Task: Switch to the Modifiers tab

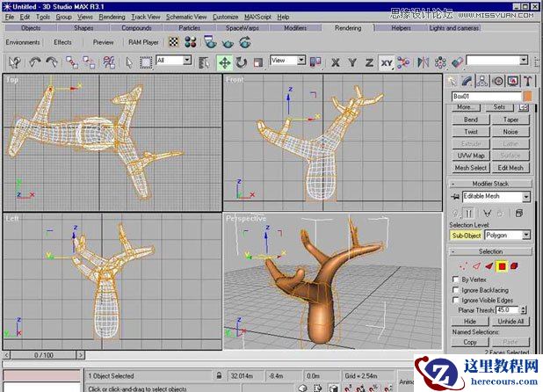Action: point(295,28)
